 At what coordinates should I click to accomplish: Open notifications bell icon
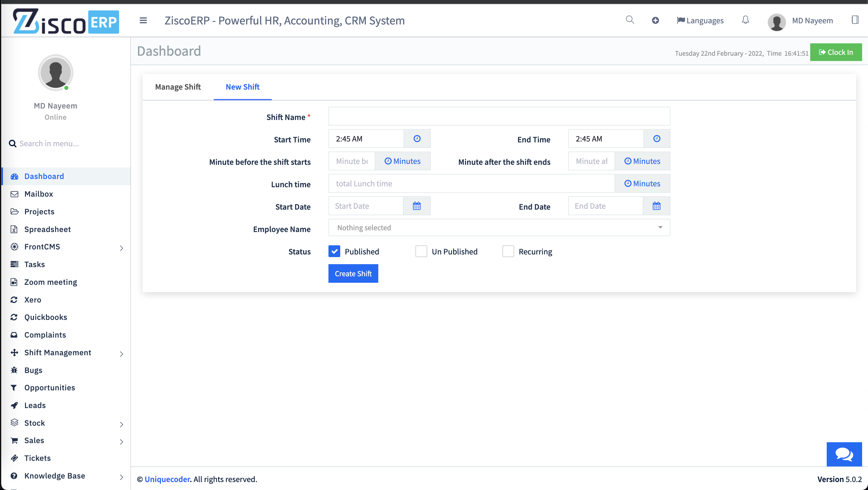(x=745, y=20)
